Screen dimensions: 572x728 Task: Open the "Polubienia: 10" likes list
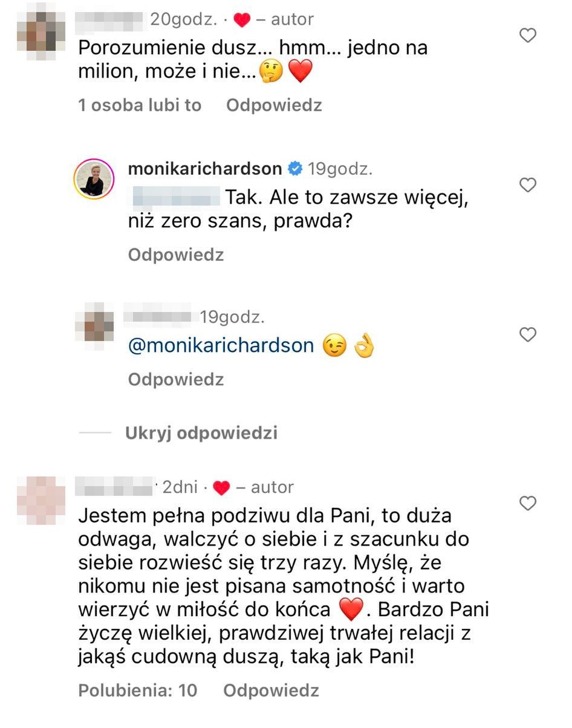pyautogui.click(x=138, y=690)
